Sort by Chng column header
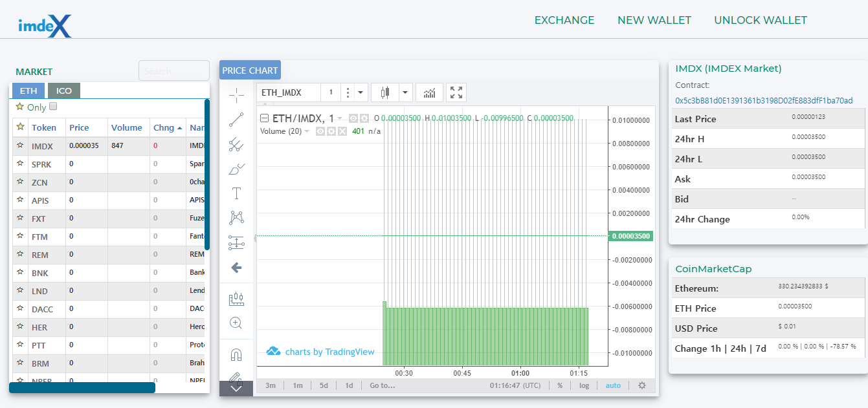This screenshot has width=868, height=408. click(x=168, y=127)
